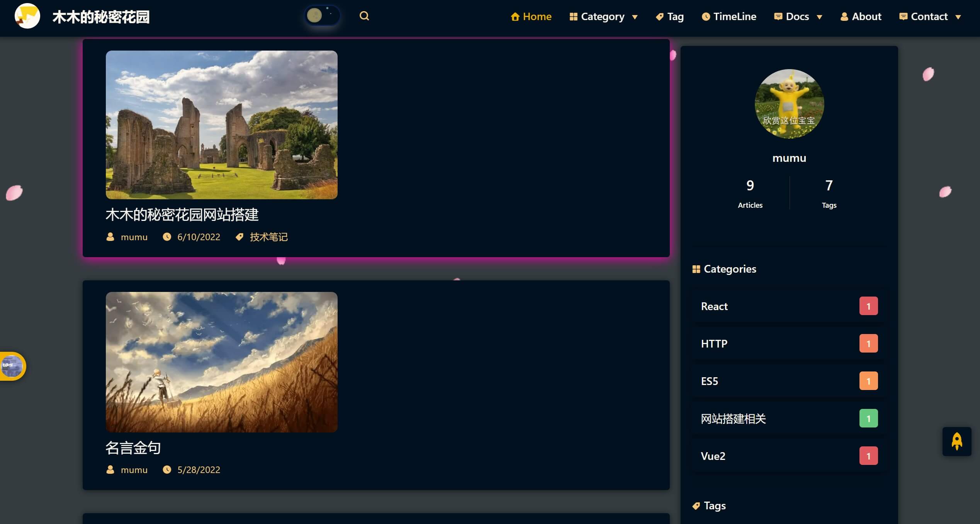980x524 pixels.
Task: Click the React category badge
Action: point(868,306)
